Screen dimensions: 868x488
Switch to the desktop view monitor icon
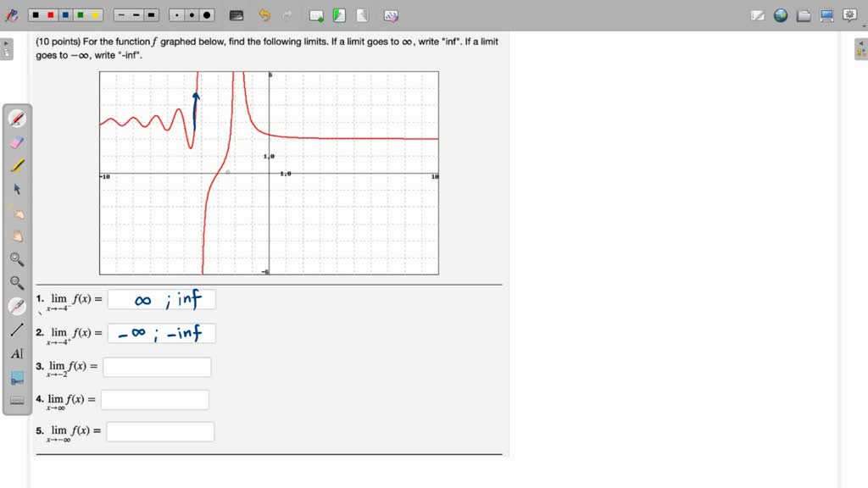826,14
